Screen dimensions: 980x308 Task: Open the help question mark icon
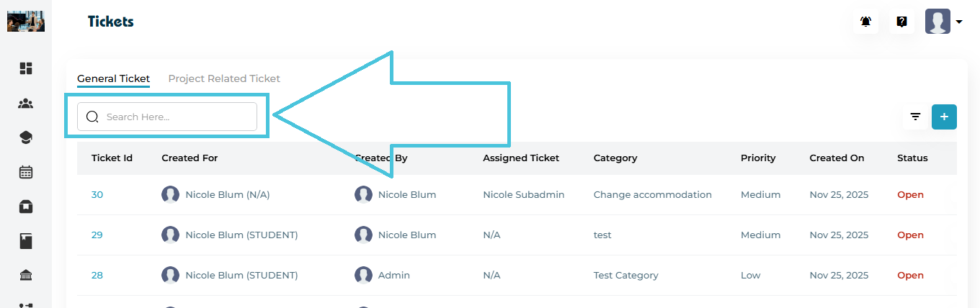coord(901,22)
